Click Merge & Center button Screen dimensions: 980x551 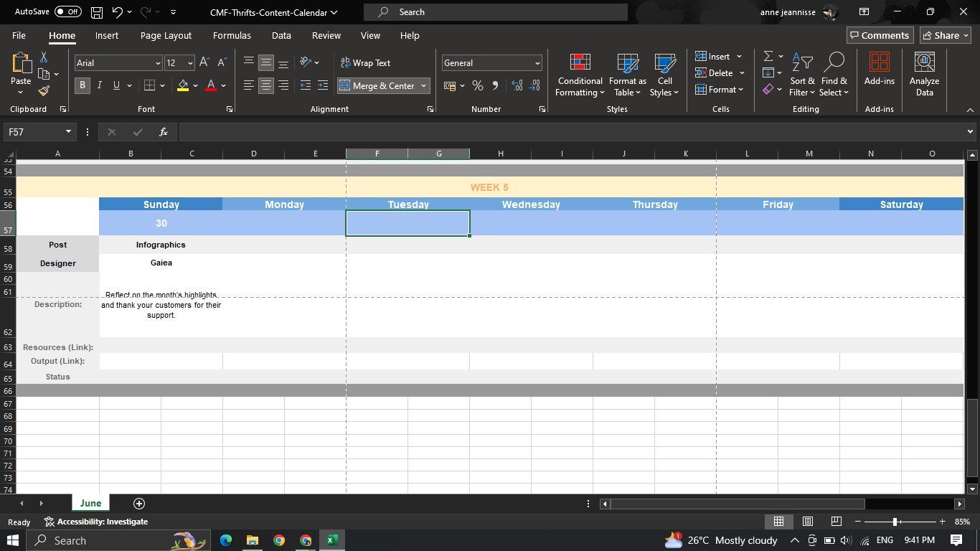click(x=377, y=85)
